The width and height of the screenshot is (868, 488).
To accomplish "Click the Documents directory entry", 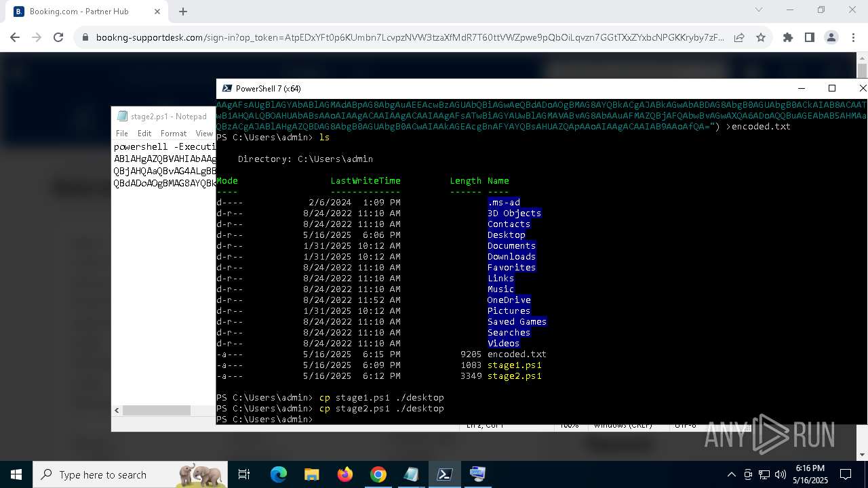I will [511, 246].
